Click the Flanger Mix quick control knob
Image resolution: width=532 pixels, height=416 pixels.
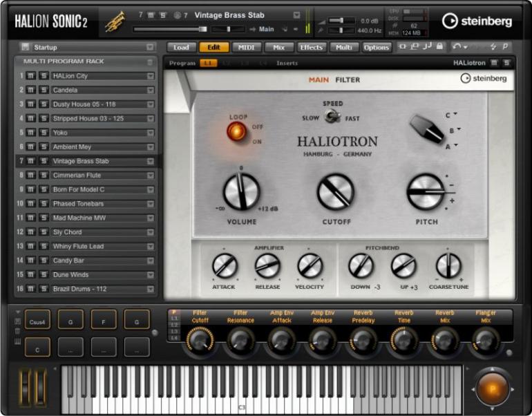[x=486, y=340]
